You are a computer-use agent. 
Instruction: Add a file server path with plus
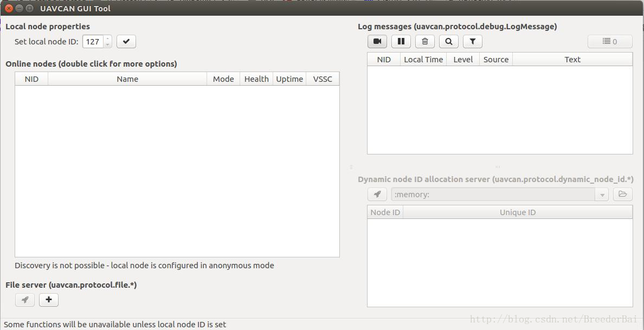pyautogui.click(x=48, y=300)
